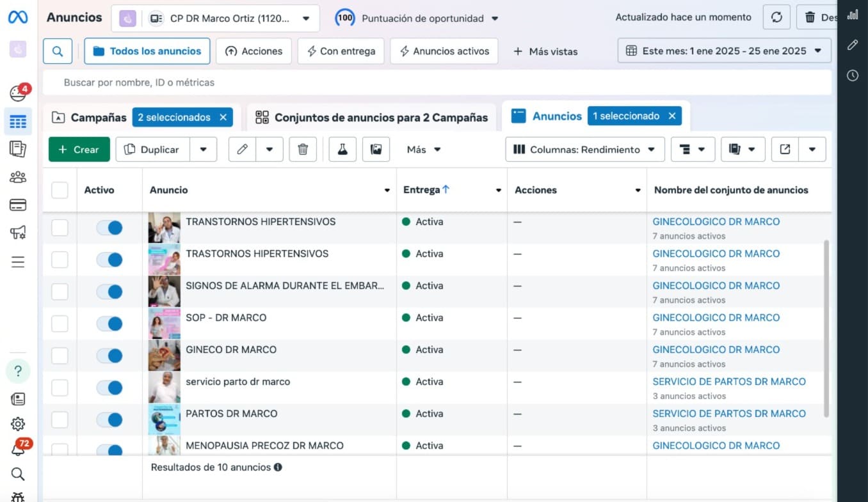Click the magnifier search button beside Todos los anuncios

coord(58,51)
